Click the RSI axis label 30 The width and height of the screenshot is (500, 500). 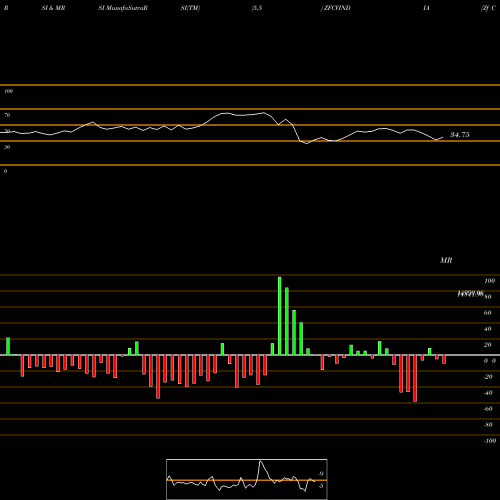pos(7,147)
